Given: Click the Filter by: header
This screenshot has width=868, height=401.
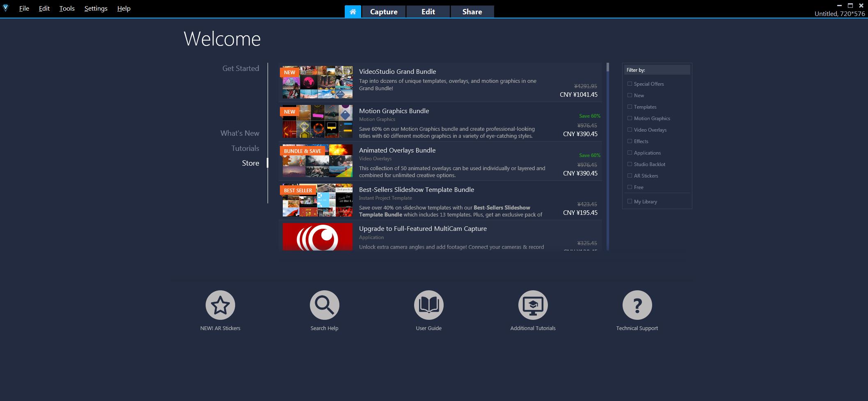Looking at the screenshot, I should [x=657, y=70].
